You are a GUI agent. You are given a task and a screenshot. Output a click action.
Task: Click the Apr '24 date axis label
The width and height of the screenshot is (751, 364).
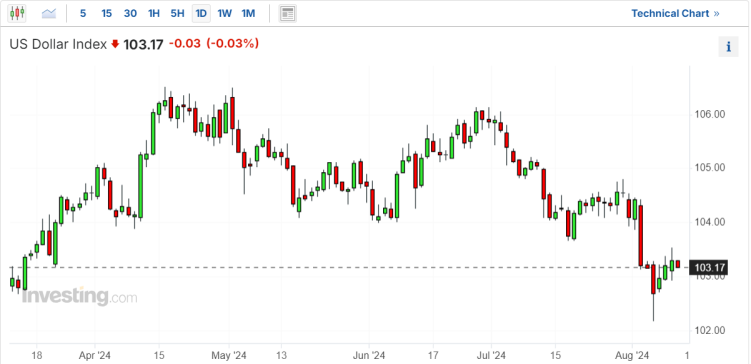click(95, 355)
